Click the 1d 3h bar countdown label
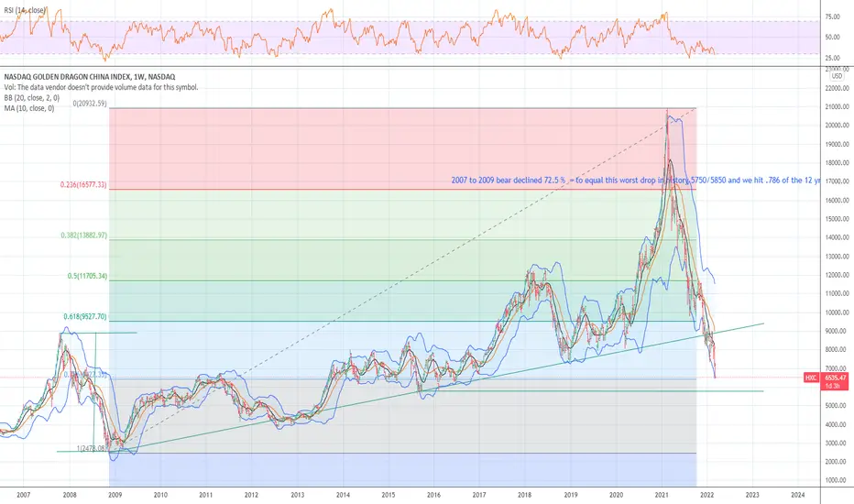854x504 pixels. click(833, 386)
